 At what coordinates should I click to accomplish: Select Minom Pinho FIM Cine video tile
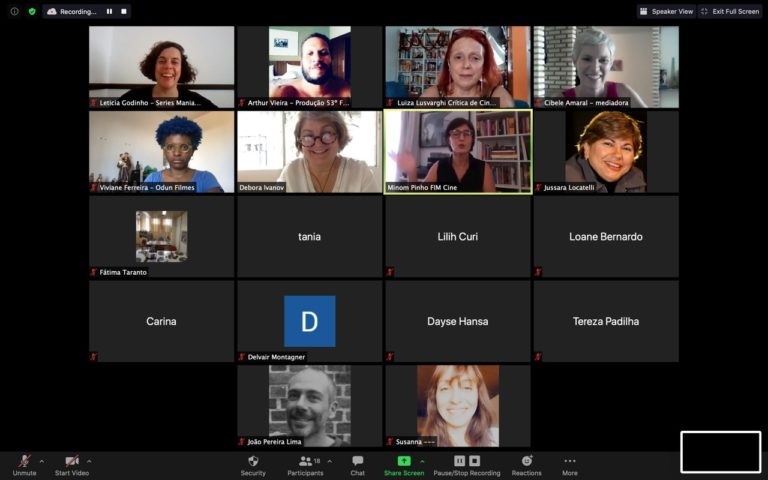coord(458,151)
